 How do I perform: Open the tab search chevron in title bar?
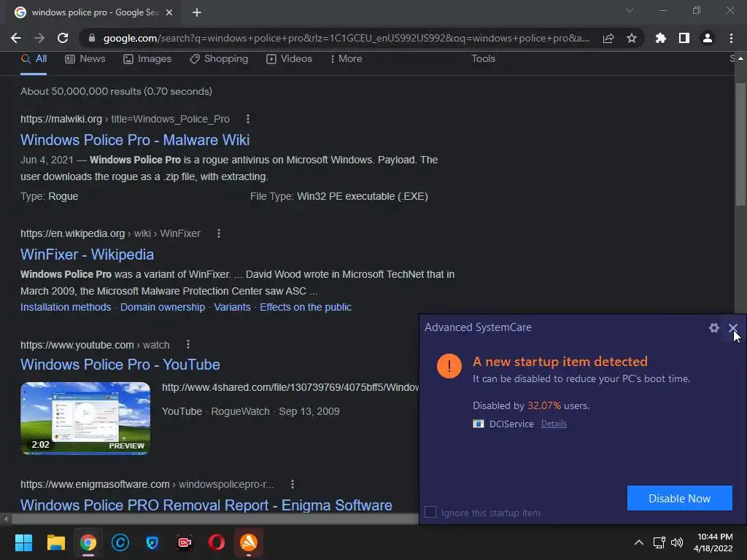click(630, 10)
